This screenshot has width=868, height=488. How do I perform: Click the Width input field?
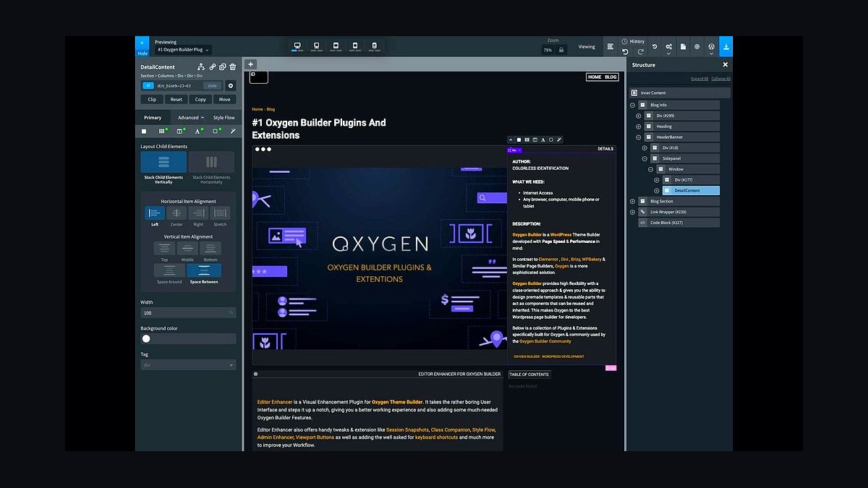click(x=188, y=313)
